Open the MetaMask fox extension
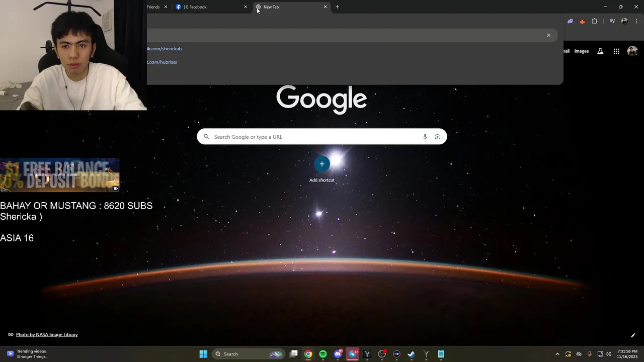 click(582, 21)
